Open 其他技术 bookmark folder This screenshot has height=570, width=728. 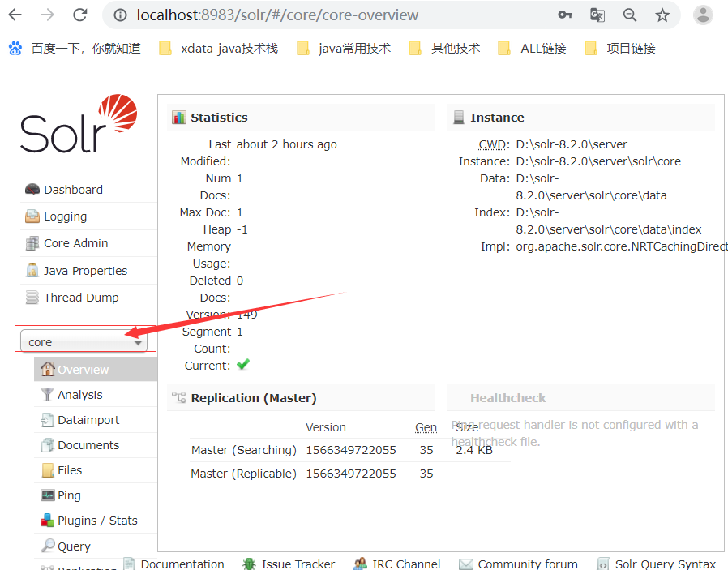point(444,49)
